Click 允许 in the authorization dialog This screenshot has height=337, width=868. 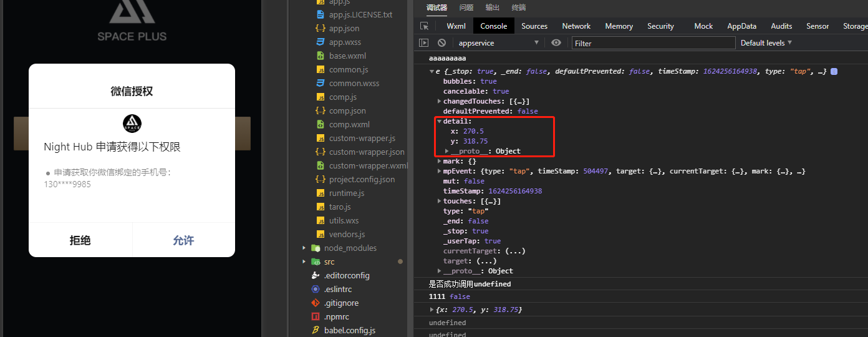coord(183,240)
